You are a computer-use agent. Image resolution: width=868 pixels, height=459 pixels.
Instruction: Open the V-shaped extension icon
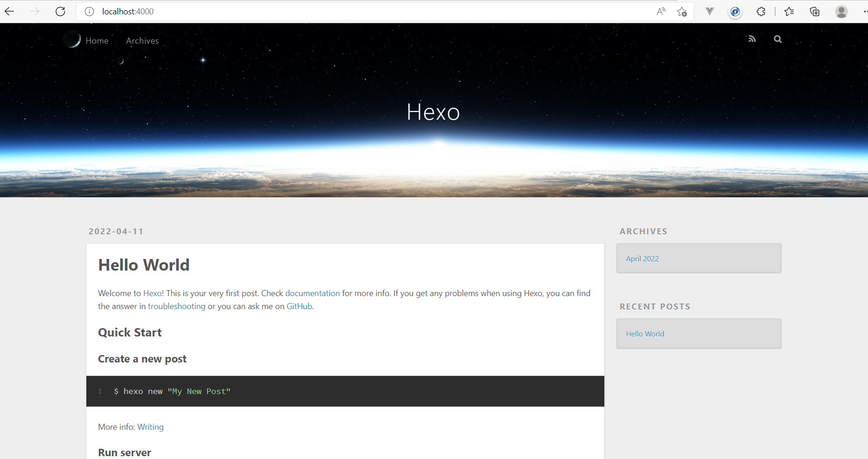[x=710, y=12]
